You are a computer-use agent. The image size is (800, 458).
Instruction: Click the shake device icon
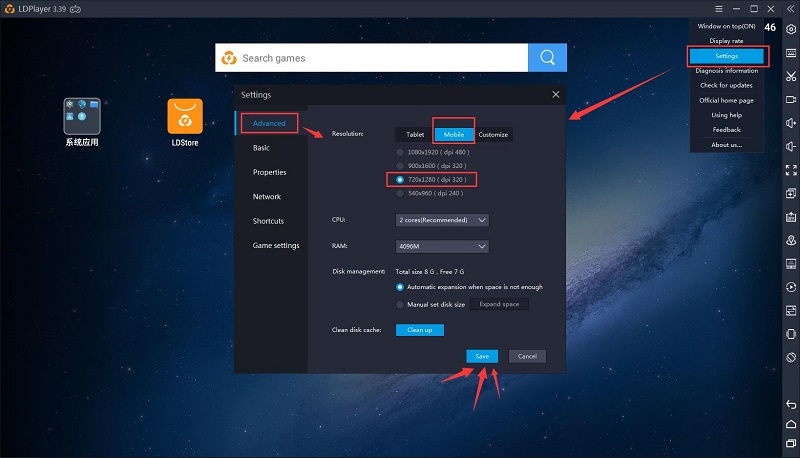791,334
